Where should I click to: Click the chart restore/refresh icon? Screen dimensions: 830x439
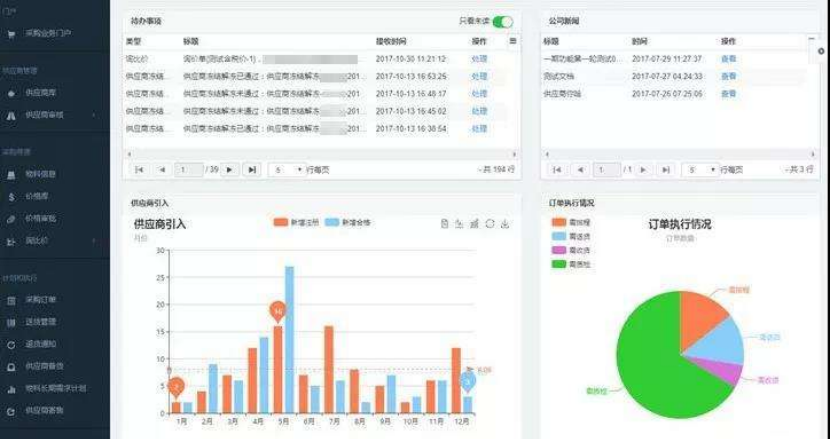point(490,223)
